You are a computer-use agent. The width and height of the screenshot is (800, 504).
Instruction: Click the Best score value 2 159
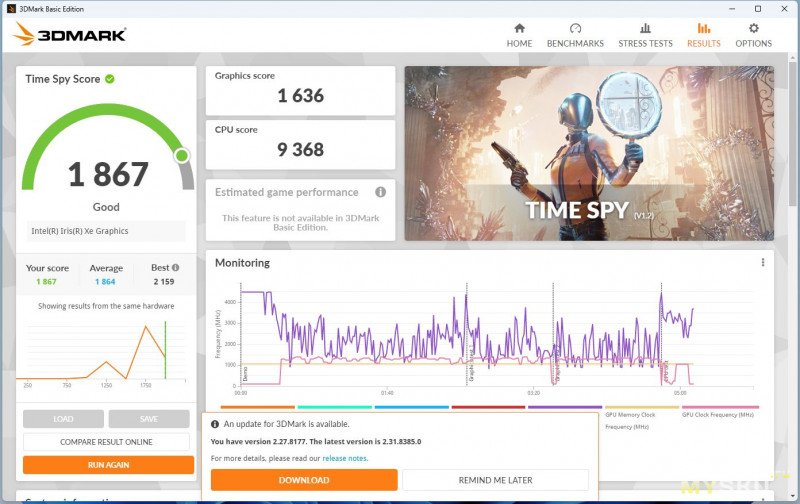pos(164,282)
